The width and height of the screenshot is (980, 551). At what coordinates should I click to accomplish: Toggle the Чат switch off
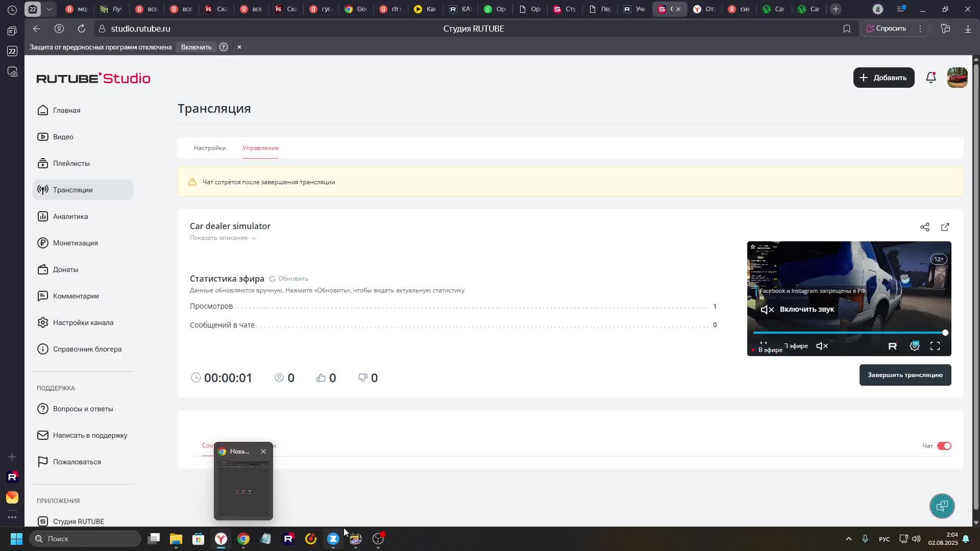944,446
